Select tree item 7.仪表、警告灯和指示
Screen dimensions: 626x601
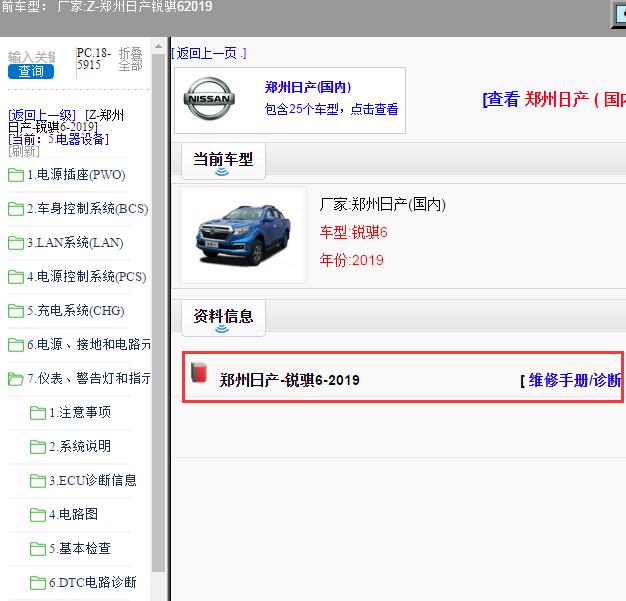[x=89, y=378]
